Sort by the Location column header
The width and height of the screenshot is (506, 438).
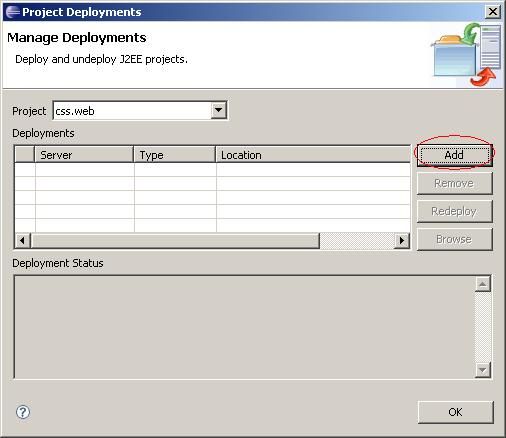click(x=313, y=155)
